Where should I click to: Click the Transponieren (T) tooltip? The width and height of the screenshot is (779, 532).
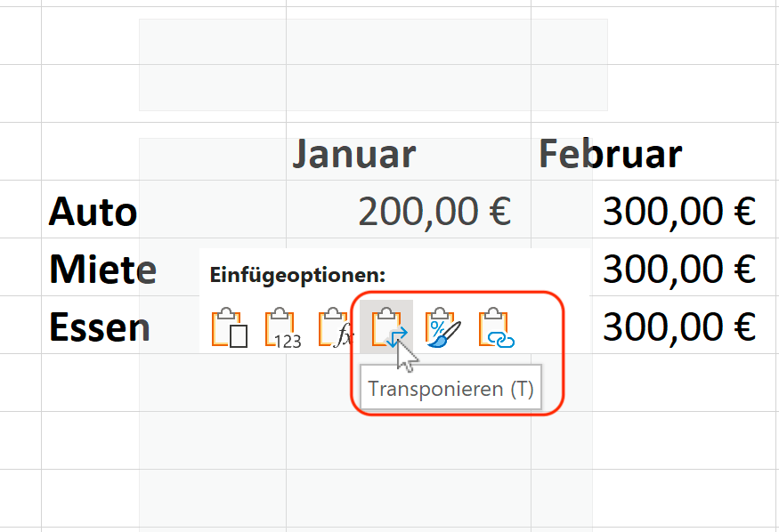[x=450, y=388]
